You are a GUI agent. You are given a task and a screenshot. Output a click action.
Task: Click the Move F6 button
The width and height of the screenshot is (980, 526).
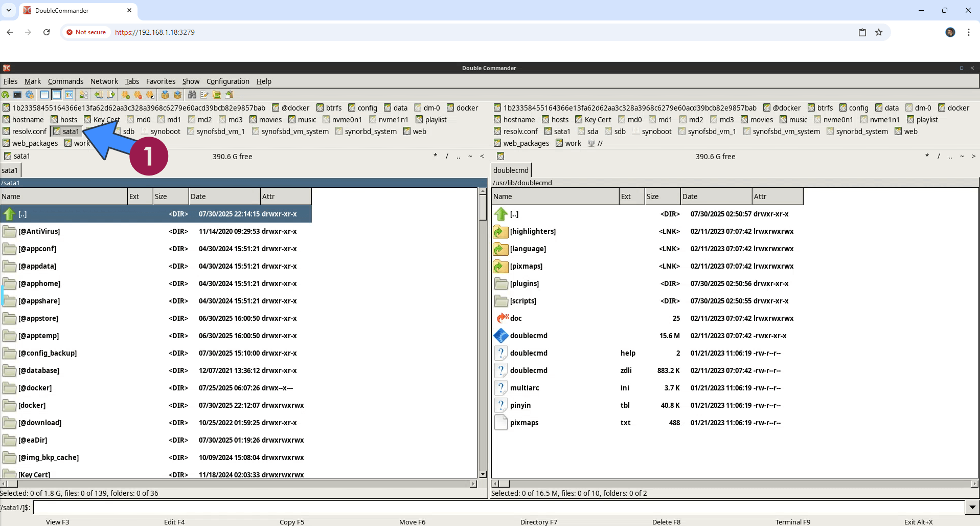coord(412,522)
